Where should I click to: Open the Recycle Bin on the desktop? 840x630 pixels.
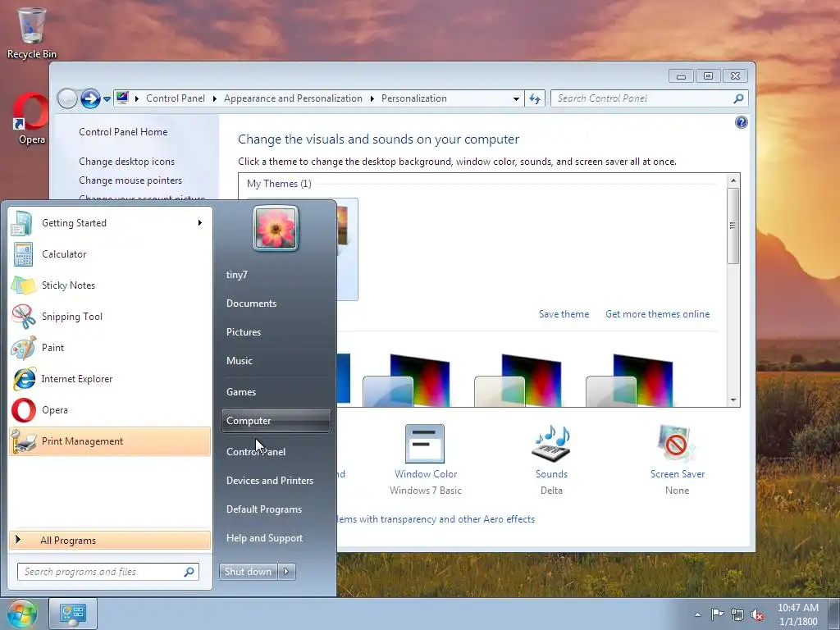click(32, 33)
